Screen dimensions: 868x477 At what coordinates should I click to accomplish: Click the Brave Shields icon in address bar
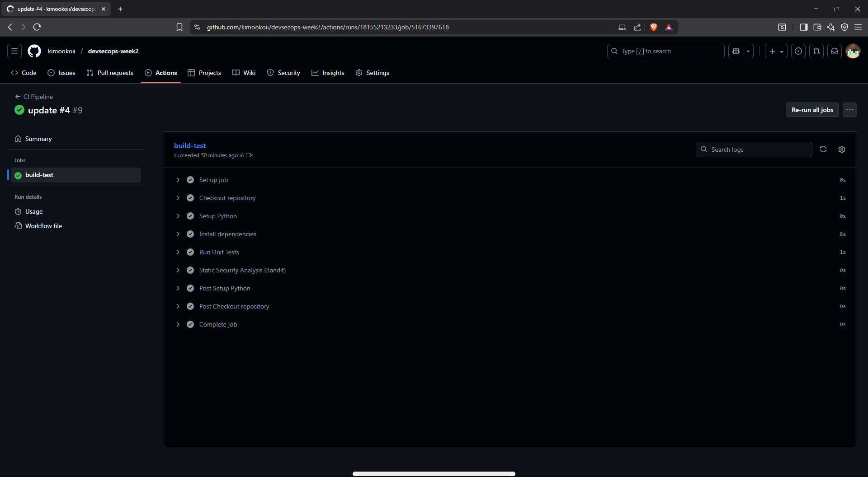653,27
